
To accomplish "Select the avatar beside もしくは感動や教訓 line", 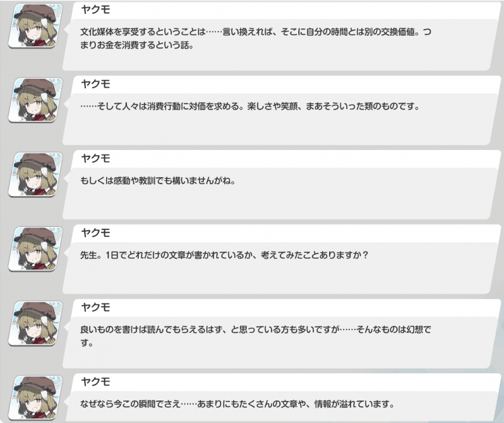I will (36, 175).
